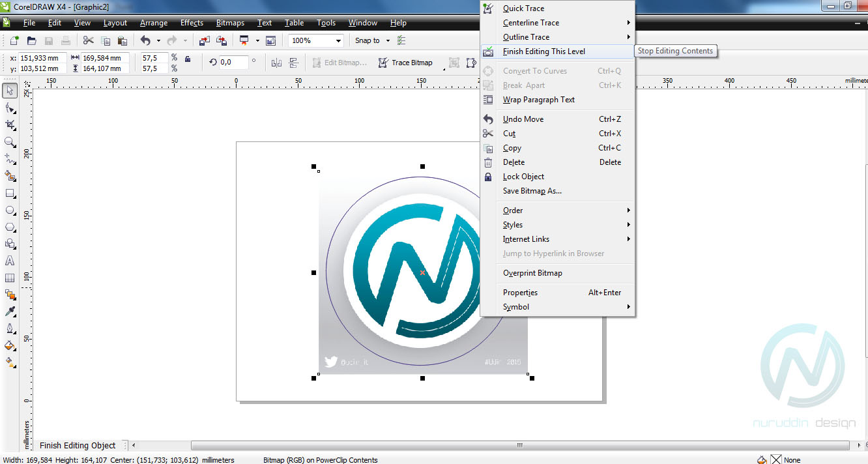This screenshot has width=868, height=464.
Task: Open the Options icon beside Snap to
Action: (x=401, y=40)
